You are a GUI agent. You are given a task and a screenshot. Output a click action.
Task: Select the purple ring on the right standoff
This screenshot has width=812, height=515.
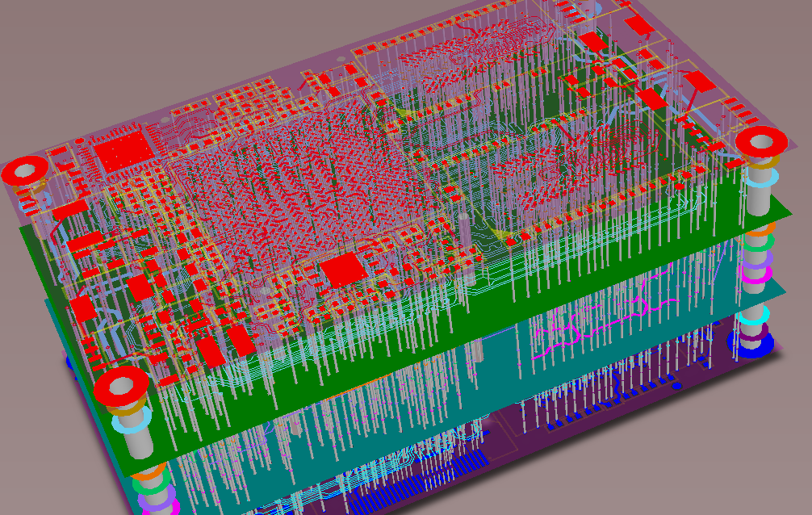(x=759, y=260)
